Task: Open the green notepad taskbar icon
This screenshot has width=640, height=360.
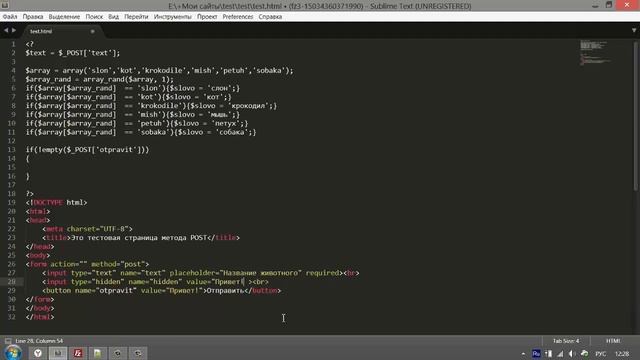Action: click(x=98, y=353)
